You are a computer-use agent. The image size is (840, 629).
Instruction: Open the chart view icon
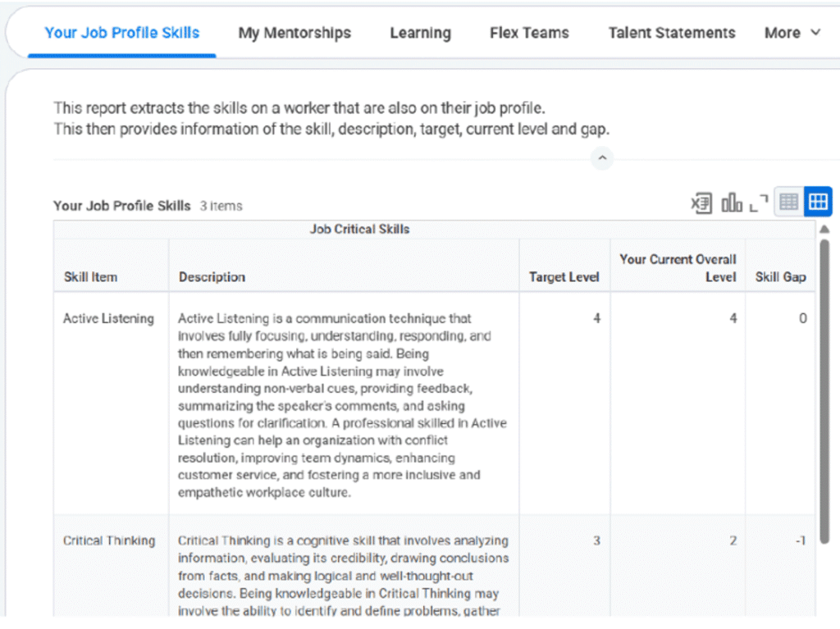coord(731,203)
